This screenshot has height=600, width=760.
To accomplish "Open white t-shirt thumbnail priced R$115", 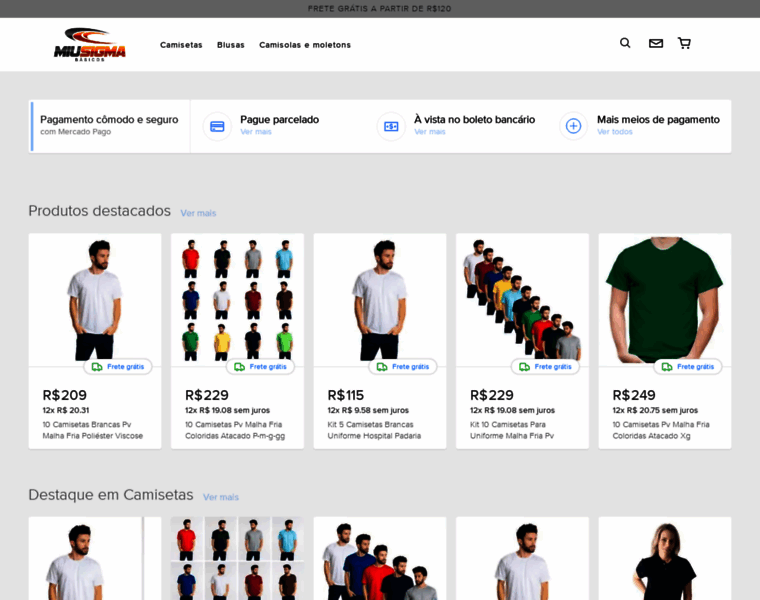I will tap(380, 300).
